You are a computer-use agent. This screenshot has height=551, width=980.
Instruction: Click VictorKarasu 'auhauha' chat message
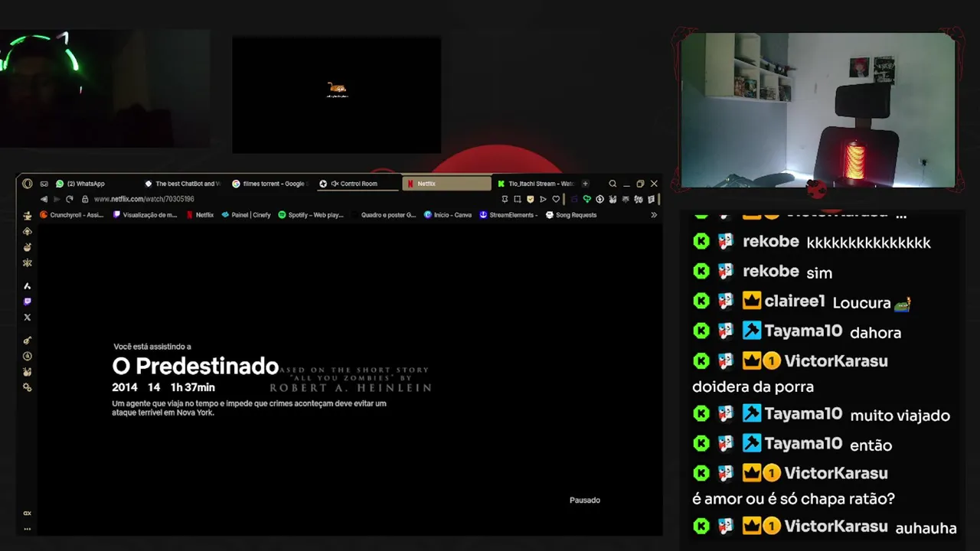click(926, 527)
